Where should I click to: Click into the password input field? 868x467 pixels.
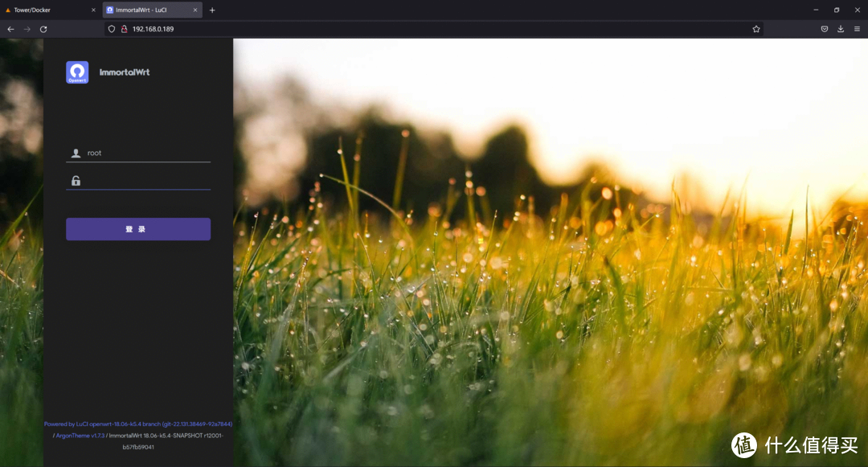click(138, 180)
